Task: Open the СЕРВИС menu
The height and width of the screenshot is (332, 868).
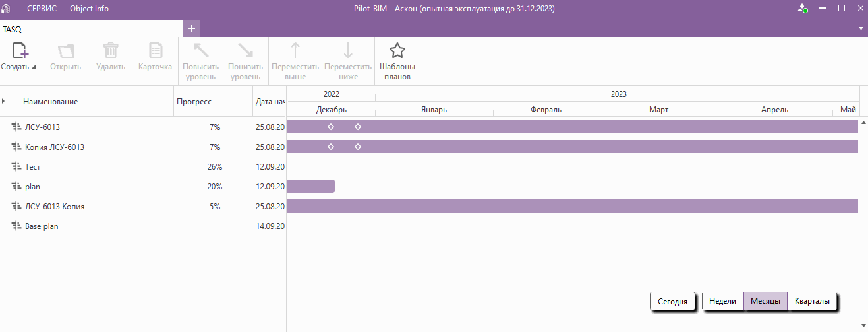Action: [x=42, y=9]
